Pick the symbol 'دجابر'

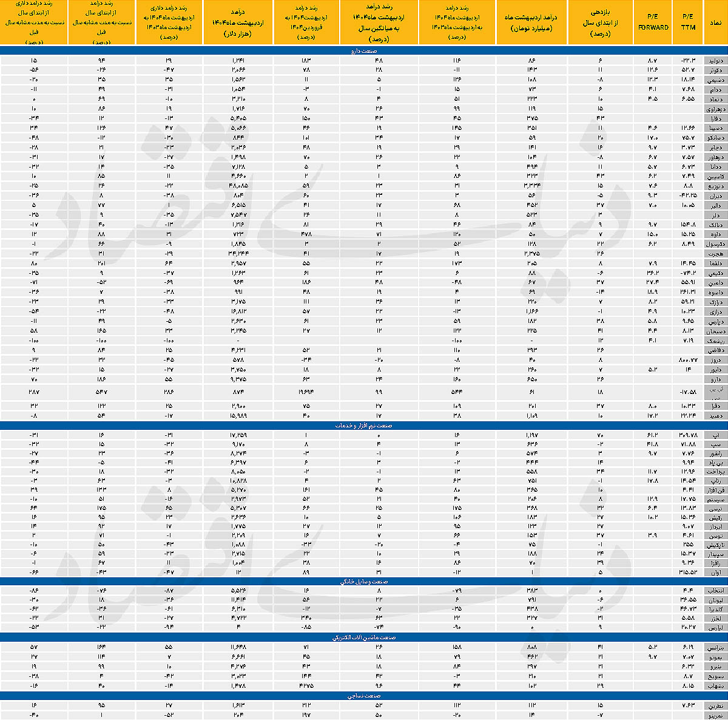point(715,146)
